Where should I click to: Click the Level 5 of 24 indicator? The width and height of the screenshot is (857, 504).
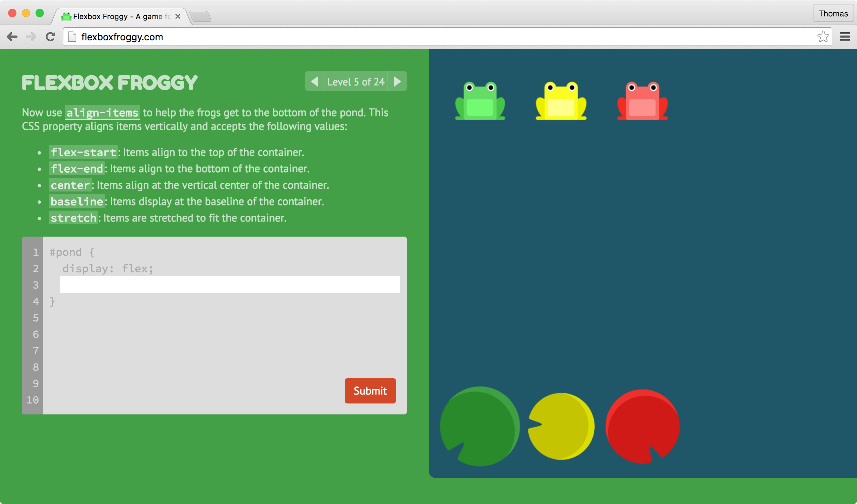pyautogui.click(x=356, y=82)
